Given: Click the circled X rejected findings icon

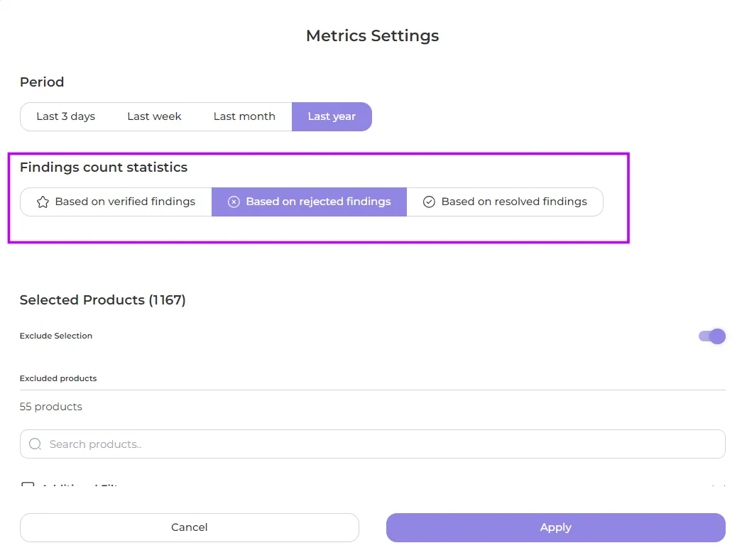Looking at the screenshot, I should tap(234, 202).
